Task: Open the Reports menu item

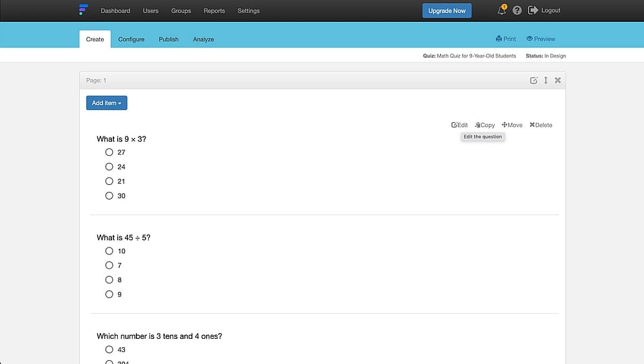Action: click(x=214, y=11)
